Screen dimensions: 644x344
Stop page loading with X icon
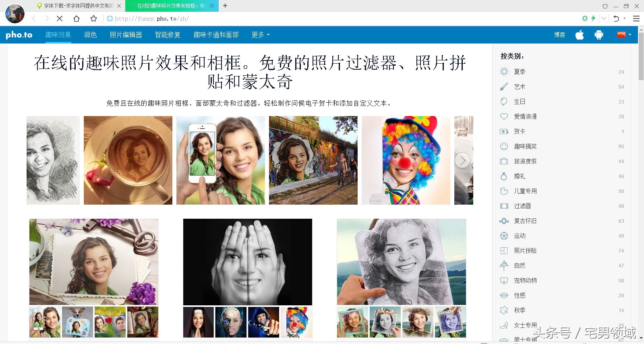(60, 19)
